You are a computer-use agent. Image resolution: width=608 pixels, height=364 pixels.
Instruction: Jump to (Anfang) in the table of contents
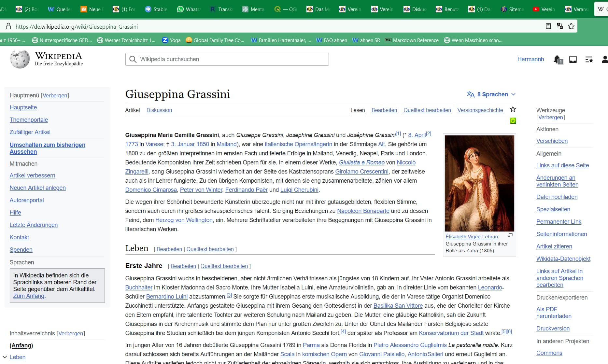point(21,345)
